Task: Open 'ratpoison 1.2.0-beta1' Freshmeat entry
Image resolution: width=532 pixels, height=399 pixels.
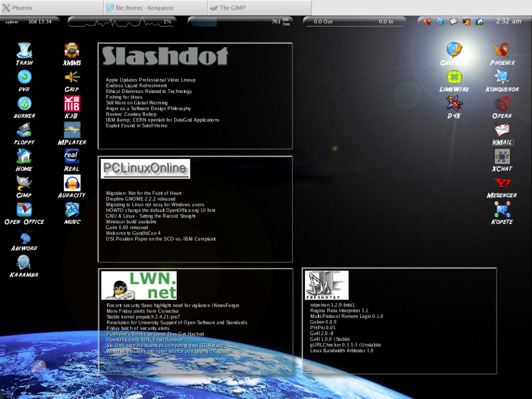Action: pyautogui.click(x=332, y=305)
